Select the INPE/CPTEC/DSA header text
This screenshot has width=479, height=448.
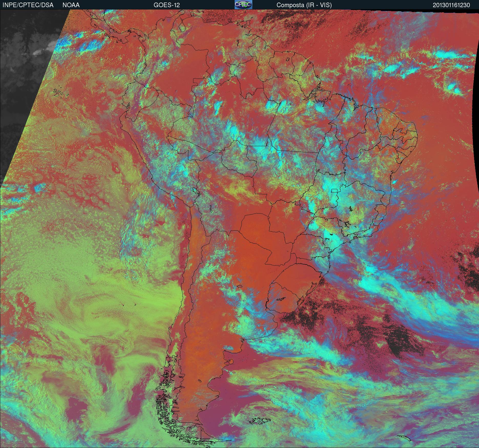click(28, 5)
